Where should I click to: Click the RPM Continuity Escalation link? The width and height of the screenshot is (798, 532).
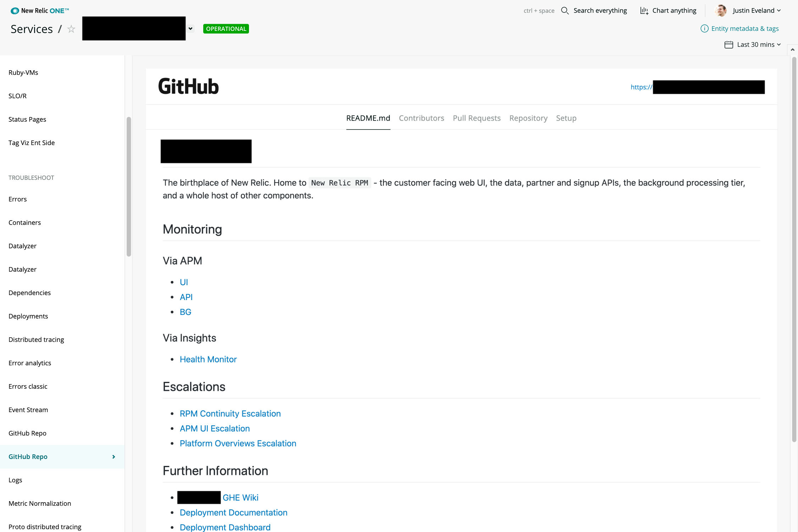point(231,413)
